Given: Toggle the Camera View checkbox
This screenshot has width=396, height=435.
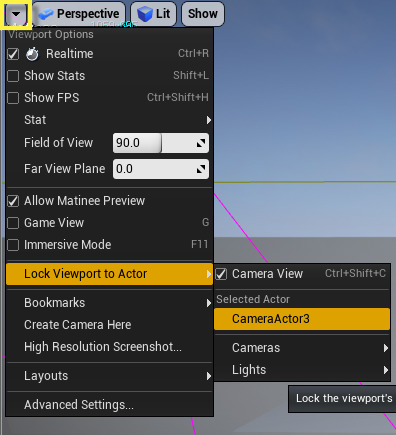Looking at the screenshot, I should tap(221, 274).
